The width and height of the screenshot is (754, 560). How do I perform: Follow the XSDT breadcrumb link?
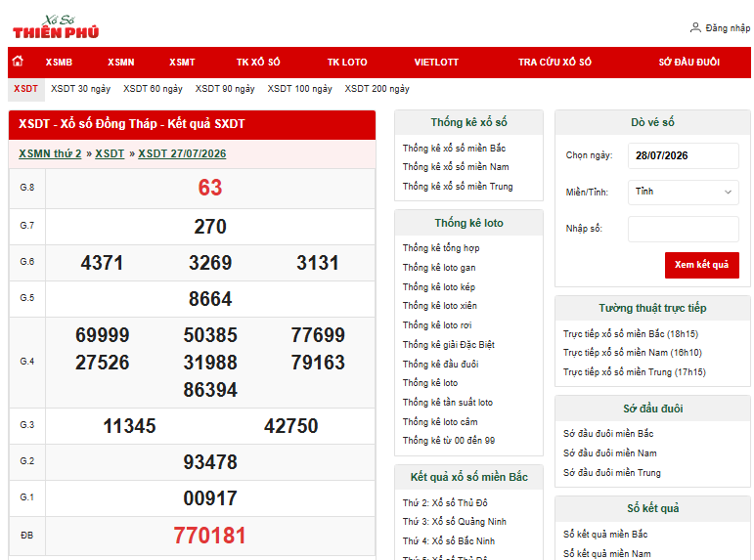(110, 153)
